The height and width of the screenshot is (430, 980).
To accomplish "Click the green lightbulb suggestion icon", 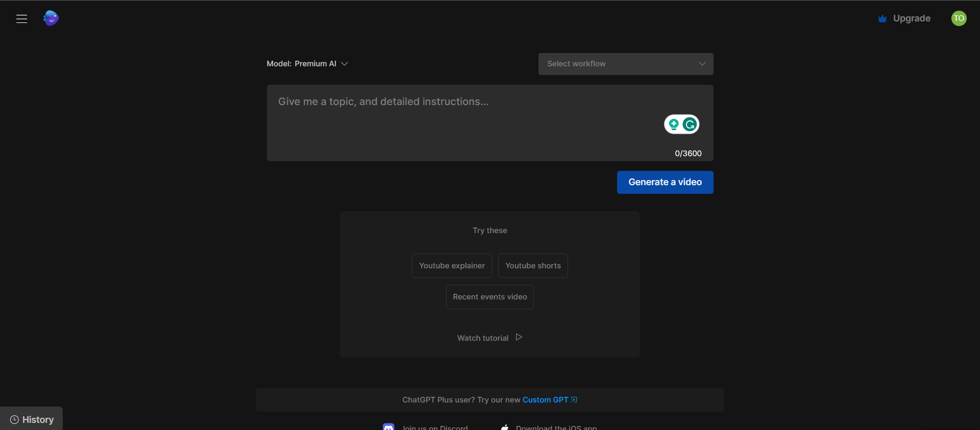I will tap(674, 124).
